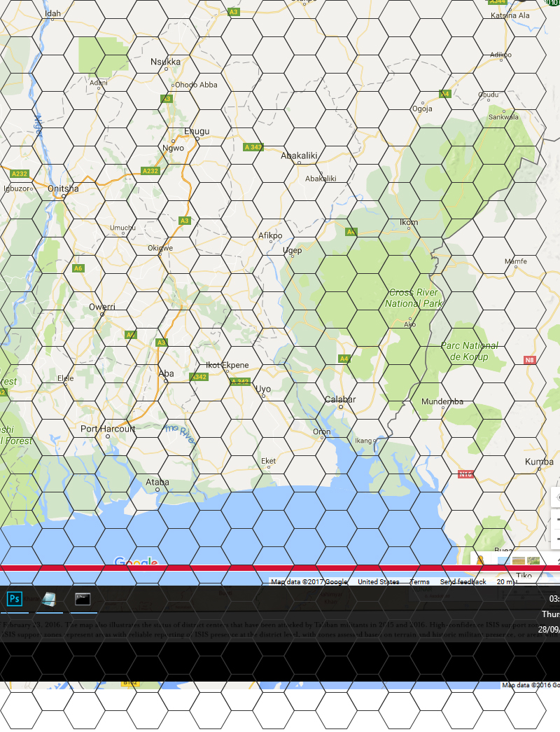The width and height of the screenshot is (560, 732).
Task: Click the tilted blue window taskbar icon
Action: pos(48,599)
